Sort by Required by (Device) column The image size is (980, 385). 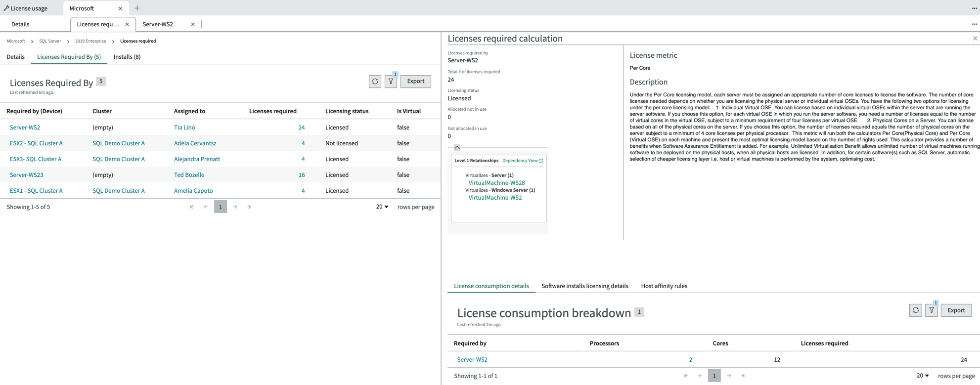tap(34, 111)
